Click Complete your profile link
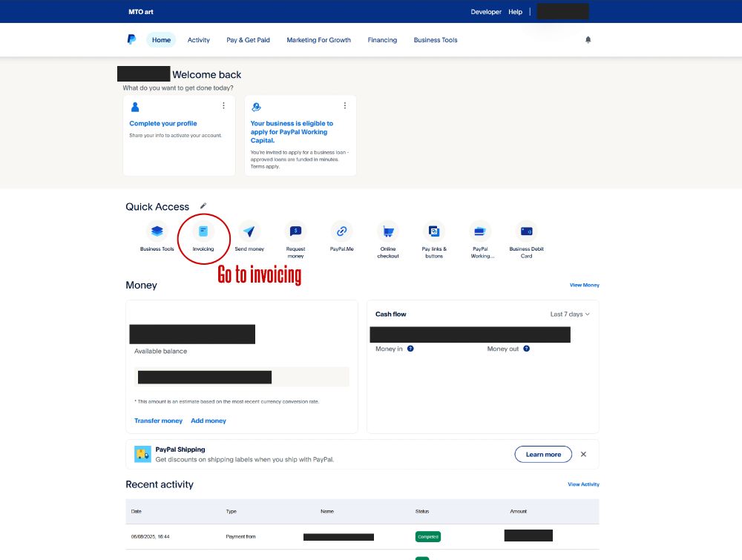This screenshot has height=560, width=742. [x=162, y=123]
